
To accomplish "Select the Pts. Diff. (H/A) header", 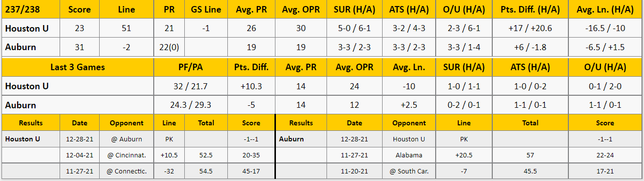I will tap(530, 10).
